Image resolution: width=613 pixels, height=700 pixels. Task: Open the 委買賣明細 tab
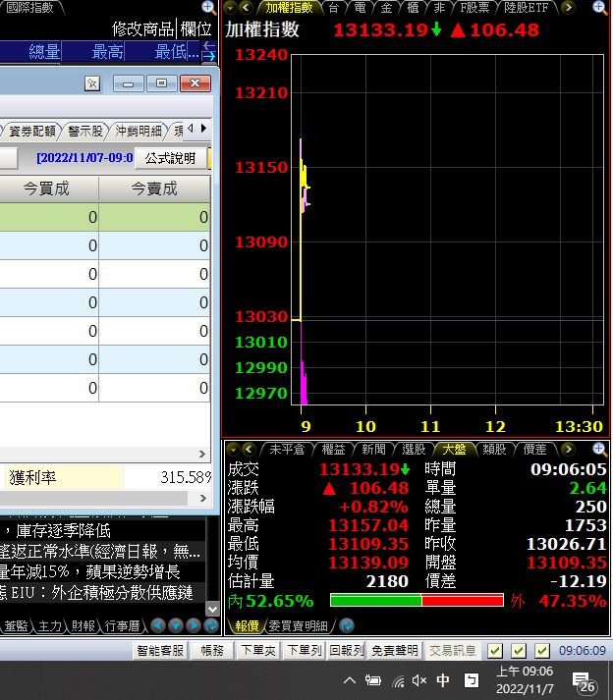pyautogui.click(x=298, y=626)
